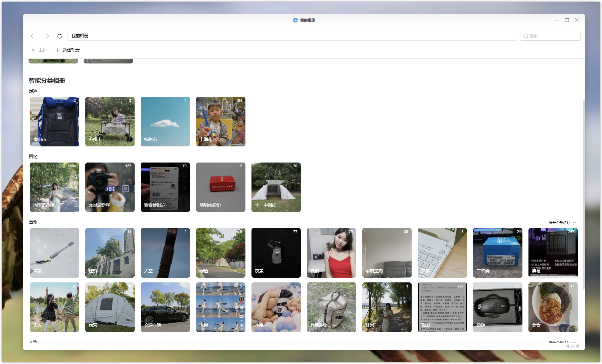
Task: Open the 家居室内 category album
Action: pyautogui.click(x=387, y=253)
